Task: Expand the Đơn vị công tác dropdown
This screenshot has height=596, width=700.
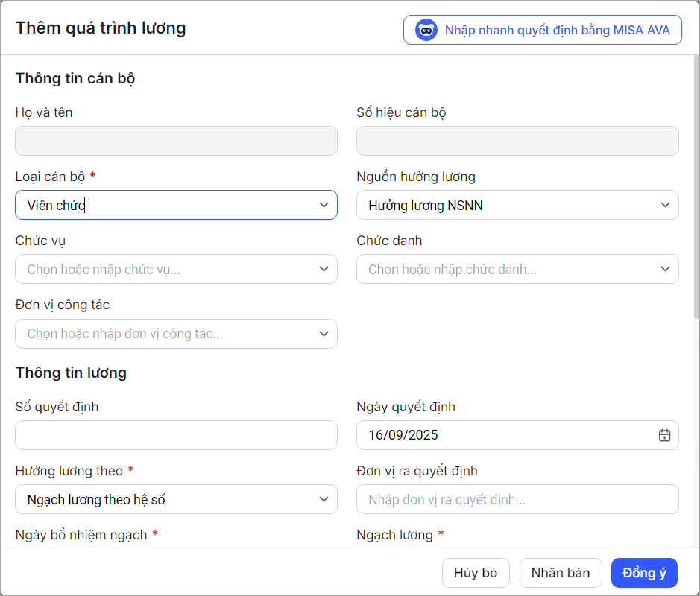Action: [324, 333]
